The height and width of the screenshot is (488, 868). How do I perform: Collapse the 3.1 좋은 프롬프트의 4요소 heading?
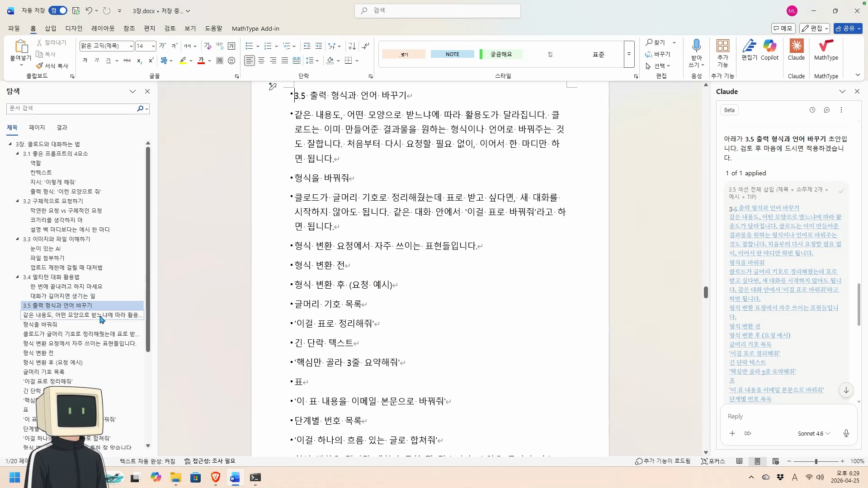coord(18,154)
